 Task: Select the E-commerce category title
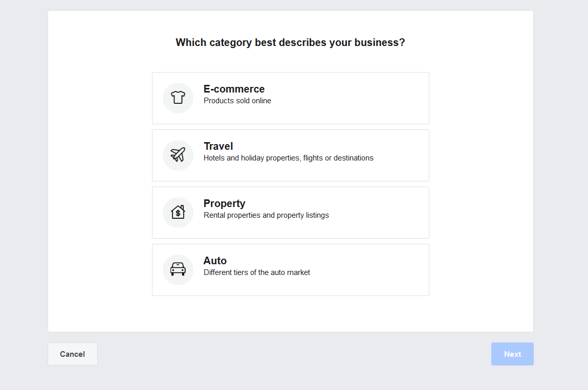coord(234,89)
